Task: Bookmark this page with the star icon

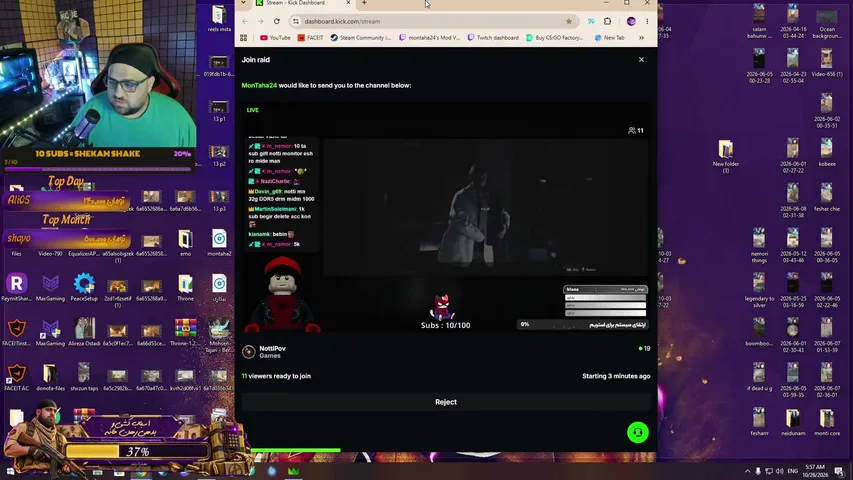Action: click(x=569, y=21)
